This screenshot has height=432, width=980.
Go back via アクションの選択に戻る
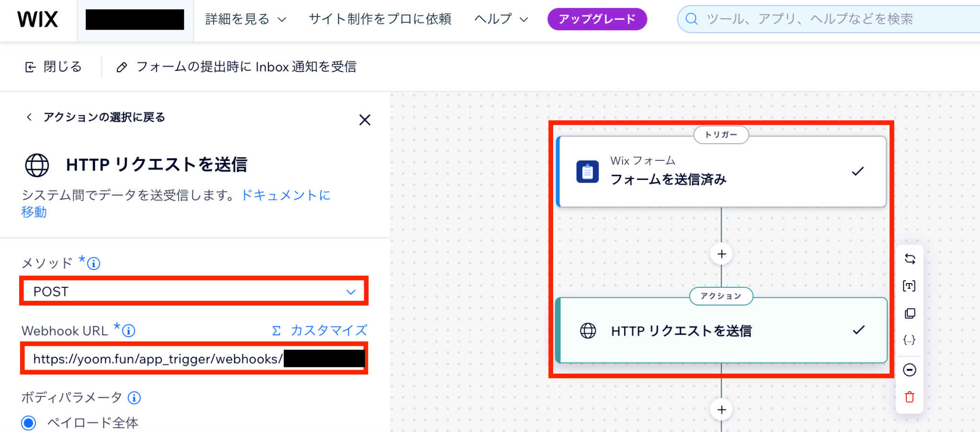(x=96, y=117)
